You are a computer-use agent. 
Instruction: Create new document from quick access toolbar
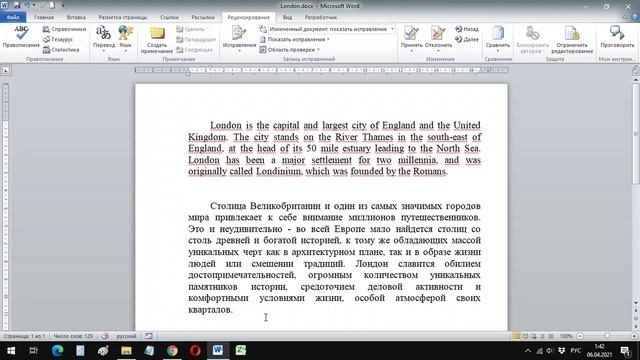[x=52, y=5]
